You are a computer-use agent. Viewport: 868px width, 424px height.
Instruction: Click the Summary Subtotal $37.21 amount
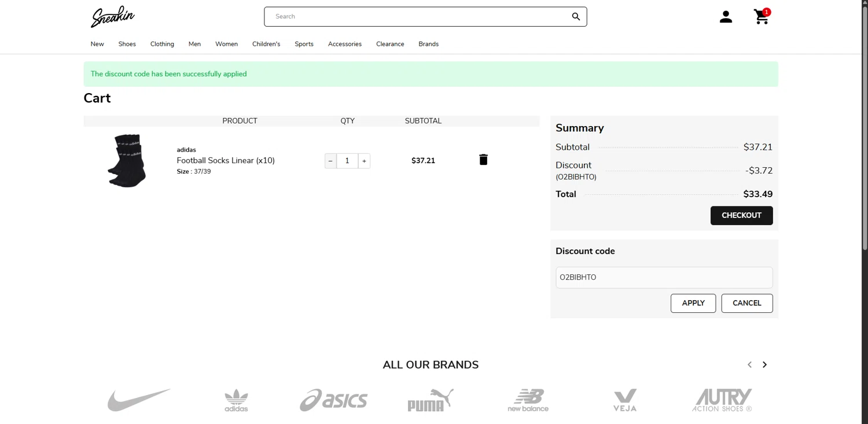[x=758, y=147]
